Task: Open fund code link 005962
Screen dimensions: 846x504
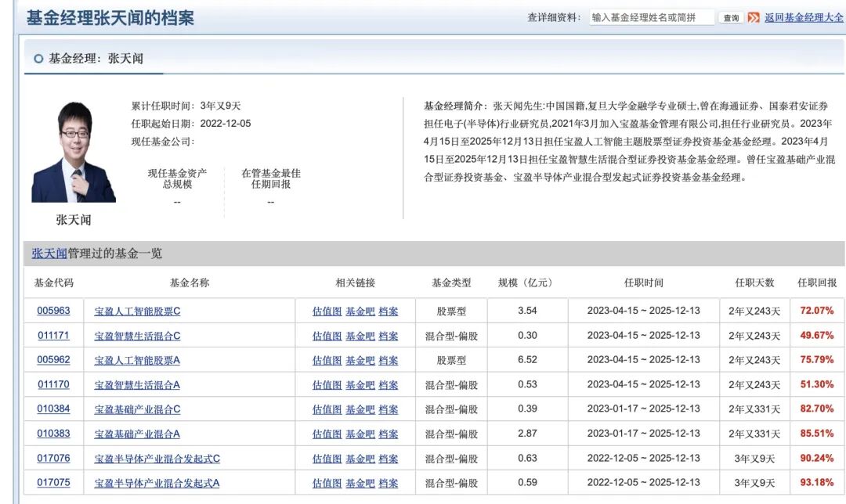Action: 53,359
